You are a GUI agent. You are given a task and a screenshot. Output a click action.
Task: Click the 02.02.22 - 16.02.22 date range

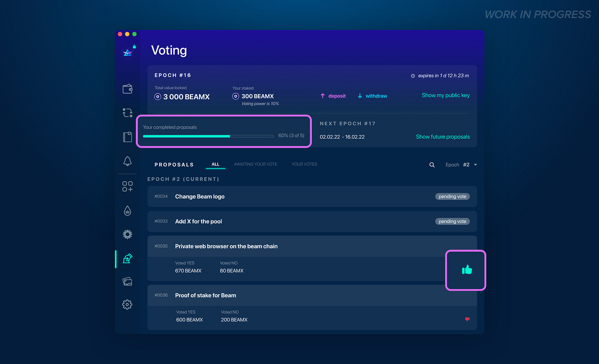[x=342, y=137]
